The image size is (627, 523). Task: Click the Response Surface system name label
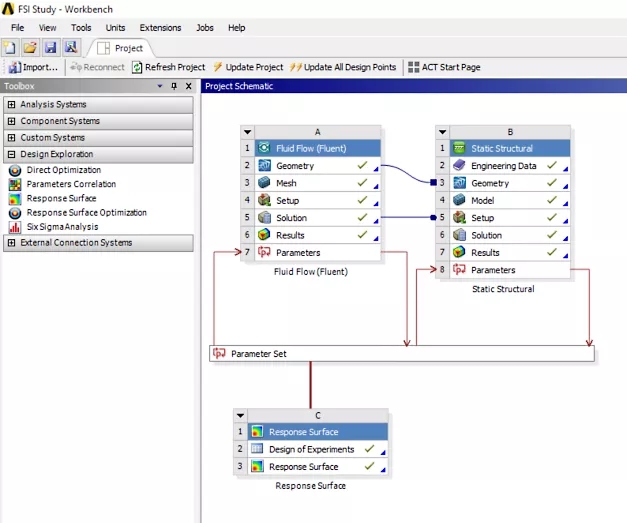311,486
